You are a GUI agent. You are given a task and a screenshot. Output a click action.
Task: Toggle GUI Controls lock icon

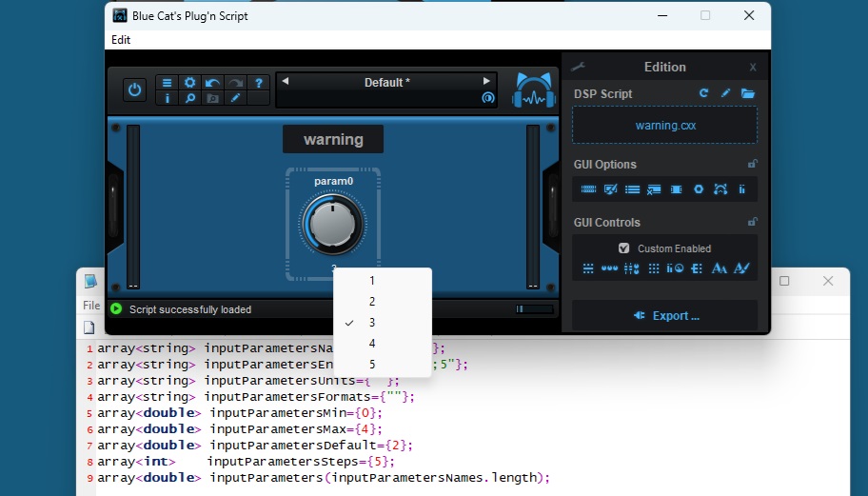pyautogui.click(x=752, y=222)
